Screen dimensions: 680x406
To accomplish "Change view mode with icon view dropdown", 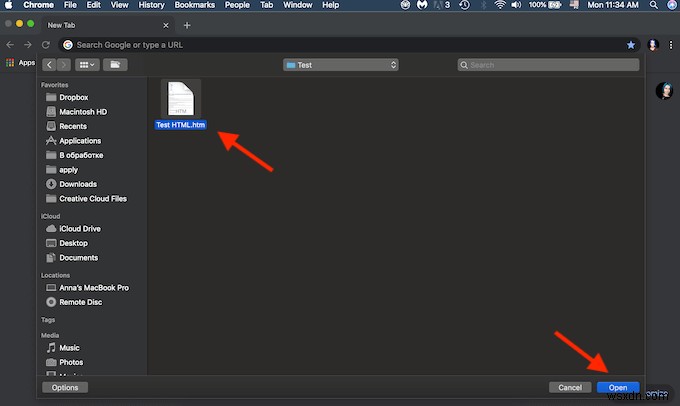I will (x=87, y=65).
